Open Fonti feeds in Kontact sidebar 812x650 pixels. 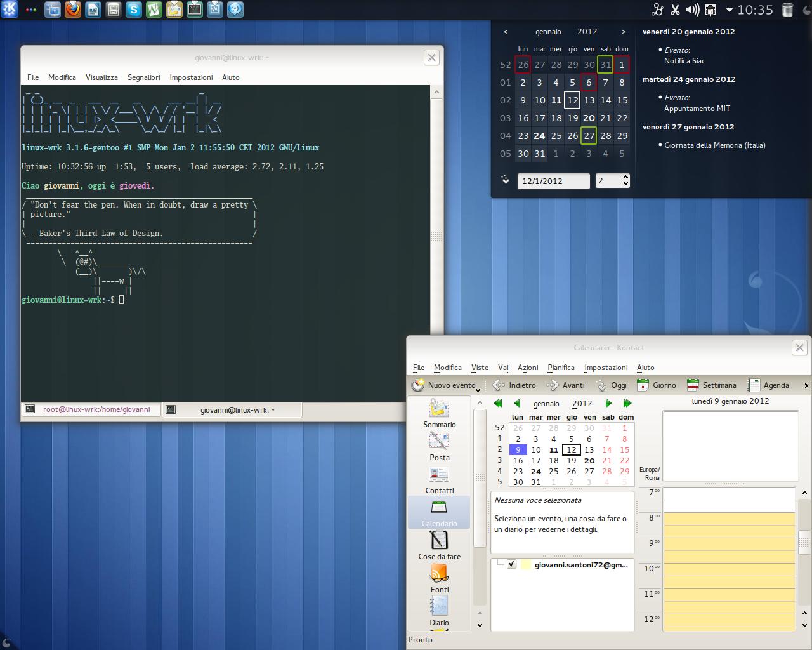439,579
